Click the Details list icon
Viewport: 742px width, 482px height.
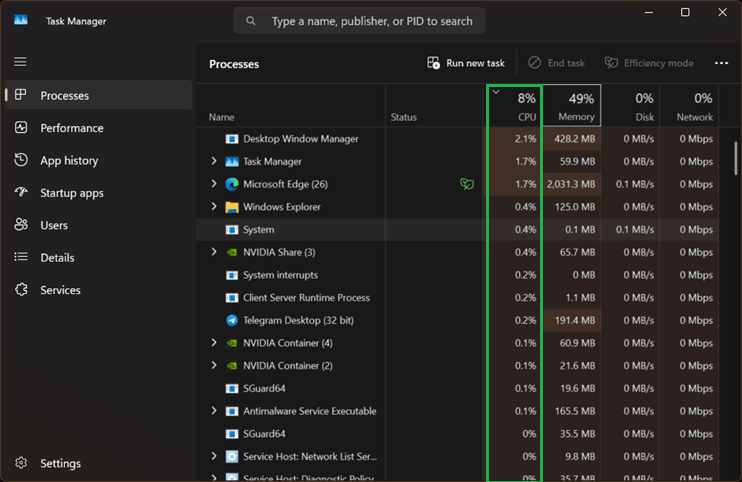tap(21, 256)
